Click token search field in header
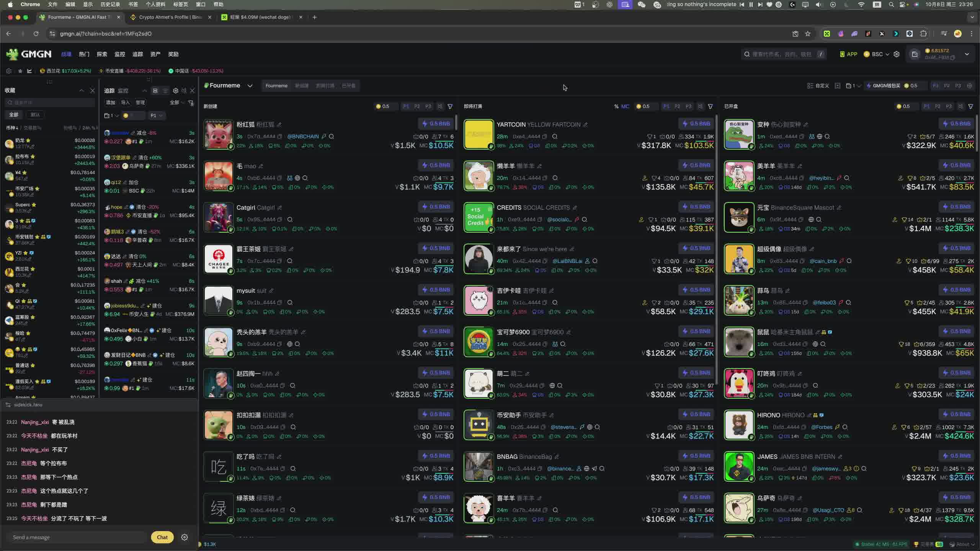This screenshot has width=980, height=551. pyautogui.click(x=781, y=54)
